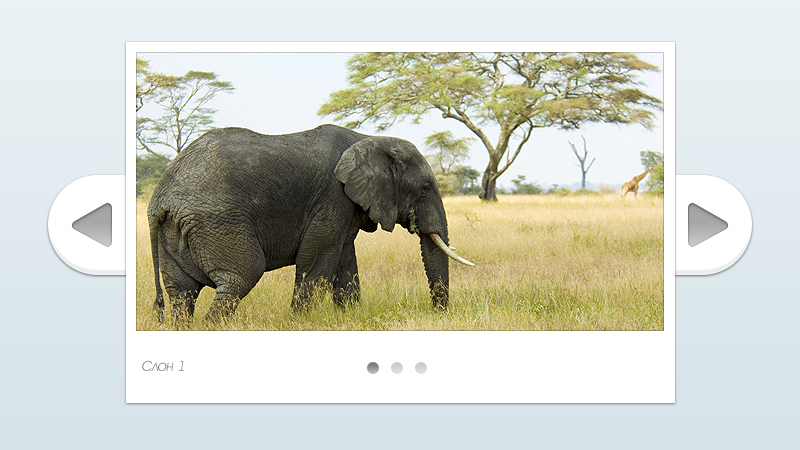The height and width of the screenshot is (450, 800).
Task: Click the right next-slide arrow
Action: (707, 225)
